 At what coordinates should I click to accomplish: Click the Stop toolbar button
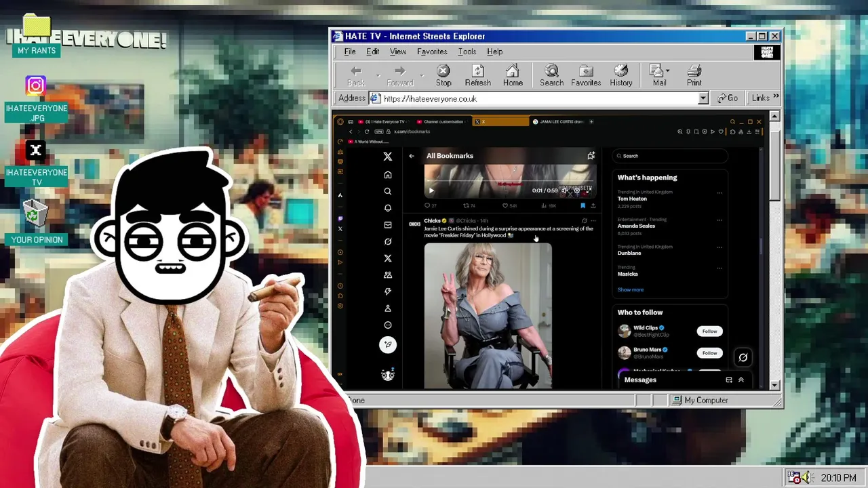point(443,76)
